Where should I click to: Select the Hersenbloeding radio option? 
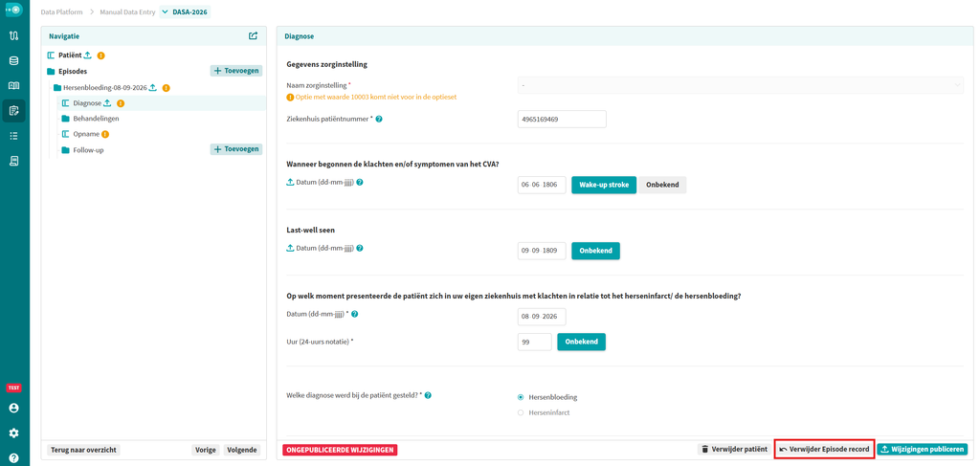(521, 397)
